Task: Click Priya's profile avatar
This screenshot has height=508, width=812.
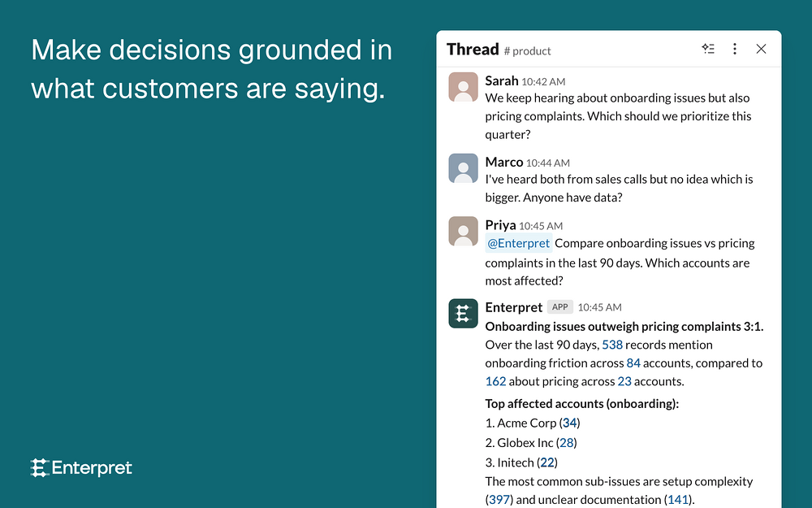Action: pyautogui.click(x=463, y=231)
